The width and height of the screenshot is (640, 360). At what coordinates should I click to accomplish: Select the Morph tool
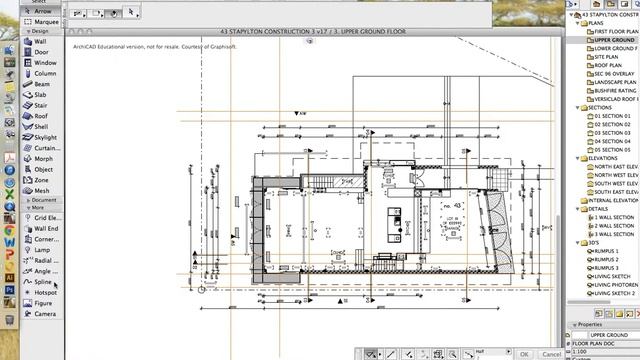[x=42, y=158]
